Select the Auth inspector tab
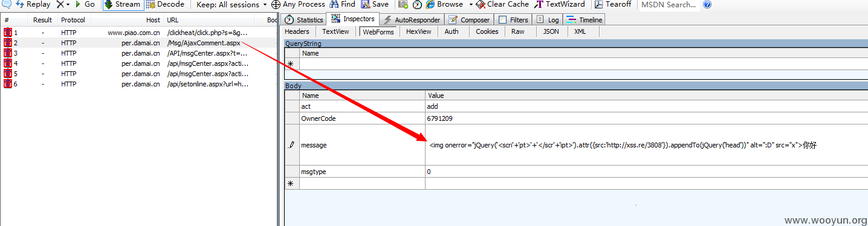 pos(452,31)
